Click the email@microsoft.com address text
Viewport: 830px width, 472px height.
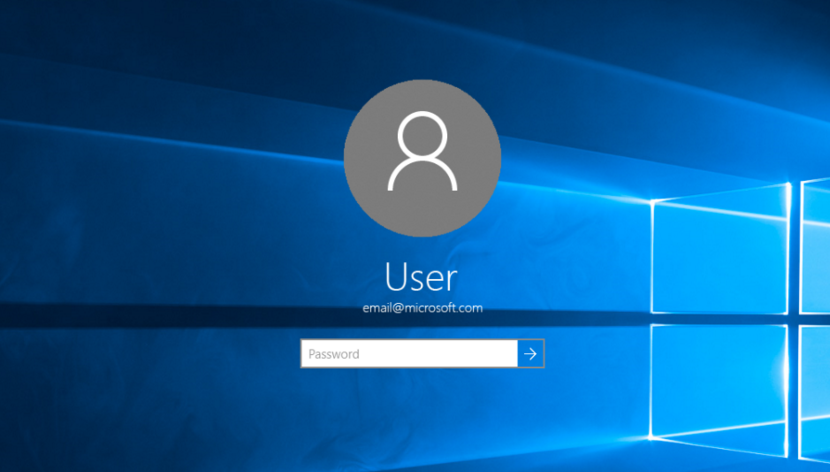pos(422,308)
